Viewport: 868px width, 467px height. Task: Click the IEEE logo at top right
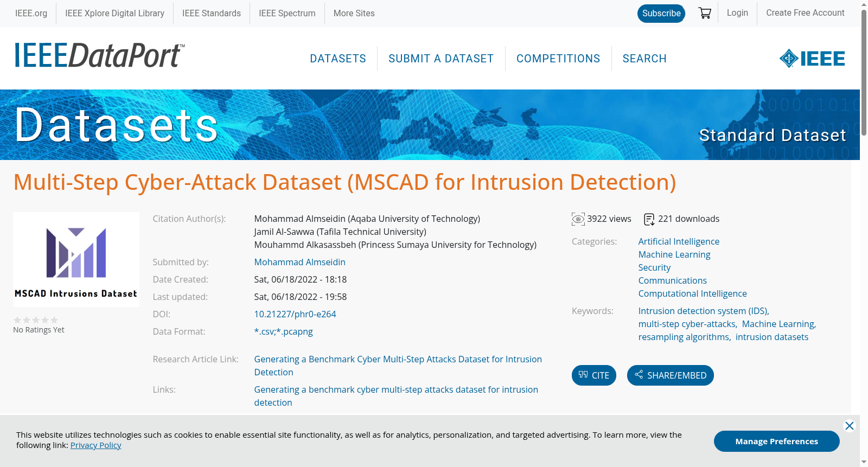812,59
